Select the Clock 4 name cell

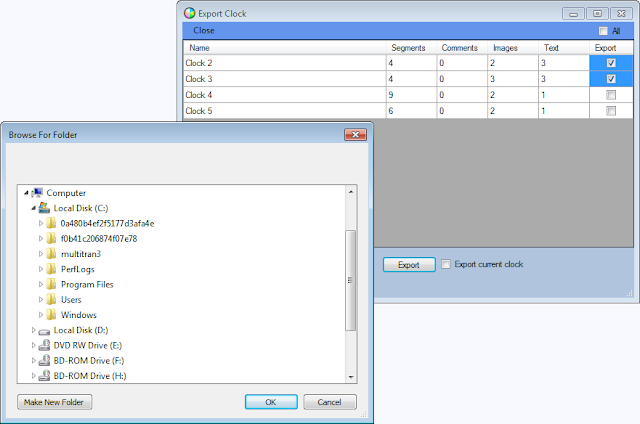pos(284,95)
